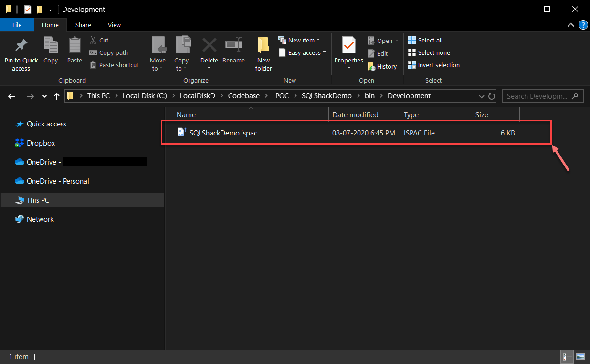Collapse the ribbon with the chevron
Image resolution: width=590 pixels, height=364 pixels.
pos(570,25)
